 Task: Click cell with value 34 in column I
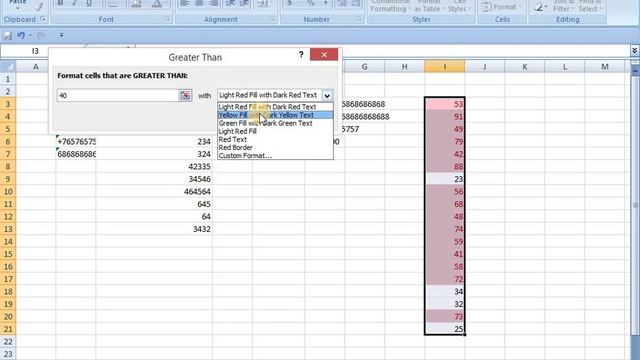(x=444, y=292)
